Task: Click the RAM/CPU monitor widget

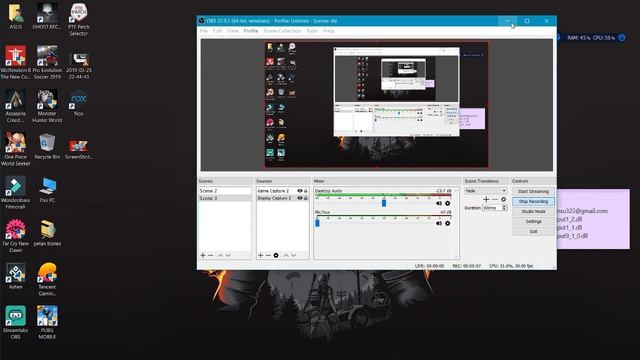Action: (590, 38)
